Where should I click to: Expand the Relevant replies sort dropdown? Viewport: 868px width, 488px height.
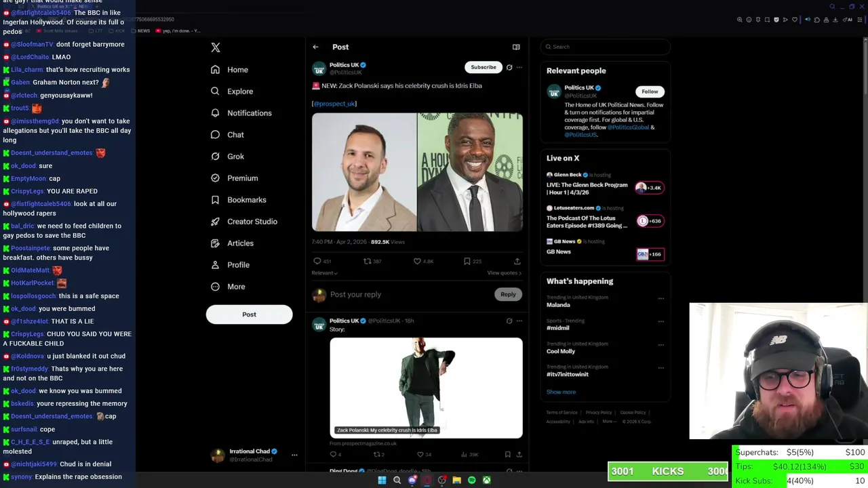coord(324,273)
